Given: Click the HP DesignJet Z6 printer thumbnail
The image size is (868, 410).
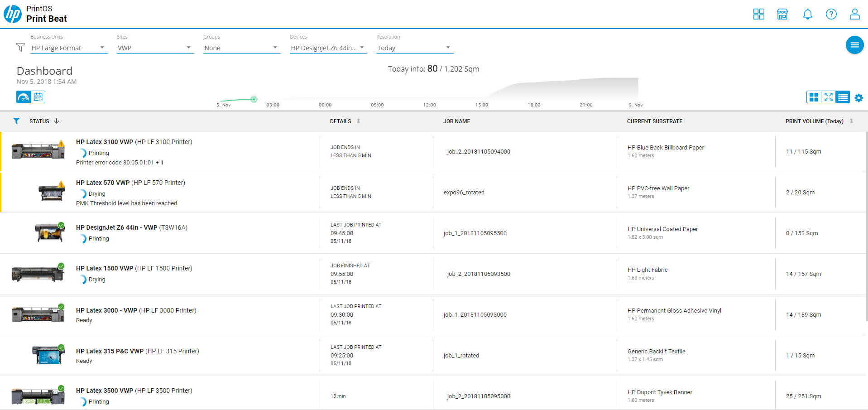Looking at the screenshot, I should click(x=50, y=232).
